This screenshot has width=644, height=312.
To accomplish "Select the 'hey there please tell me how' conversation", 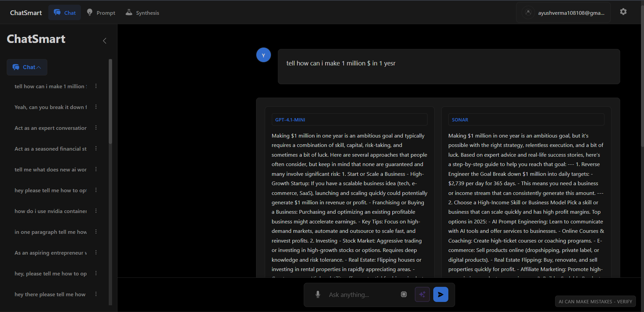I will (x=50, y=294).
